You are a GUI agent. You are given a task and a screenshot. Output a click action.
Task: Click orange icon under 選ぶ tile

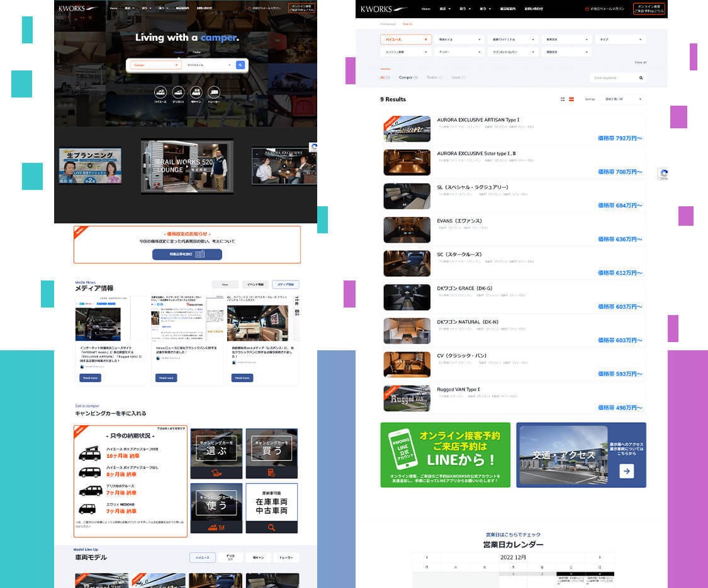[x=216, y=472]
